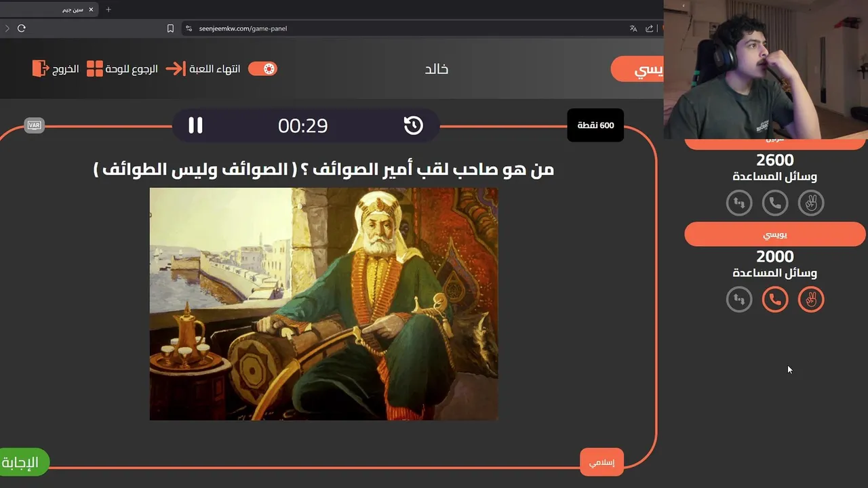Close the سين جيم browser tab

pos(91,9)
